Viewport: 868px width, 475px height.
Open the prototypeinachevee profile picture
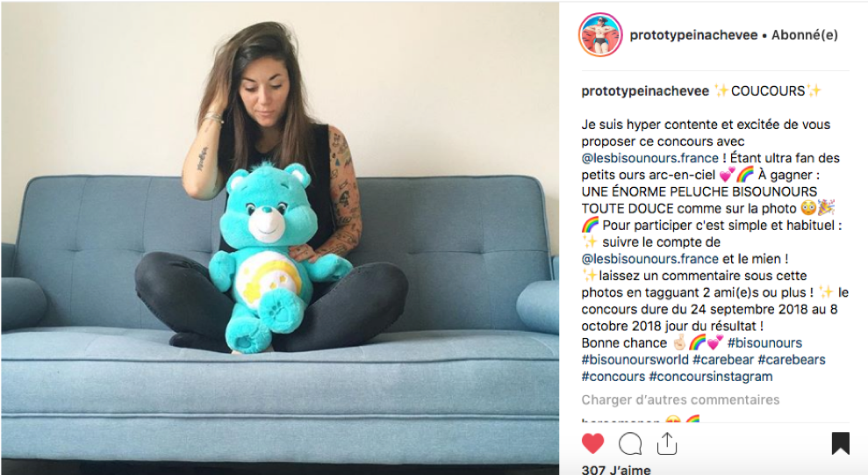click(x=600, y=35)
